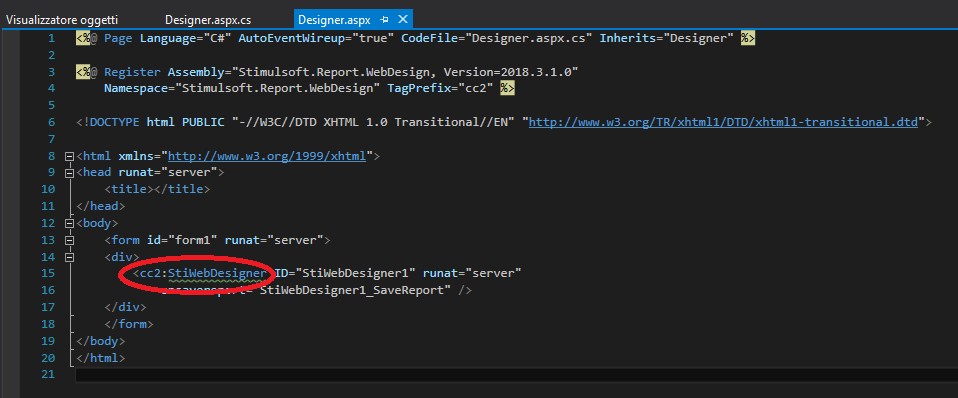Collapse the html element on line 8
The image size is (958, 398).
click(69, 157)
